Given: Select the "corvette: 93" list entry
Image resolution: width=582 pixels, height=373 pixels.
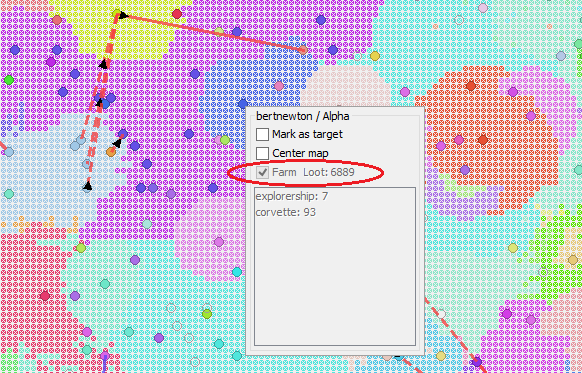Looking at the screenshot, I should [285, 212].
